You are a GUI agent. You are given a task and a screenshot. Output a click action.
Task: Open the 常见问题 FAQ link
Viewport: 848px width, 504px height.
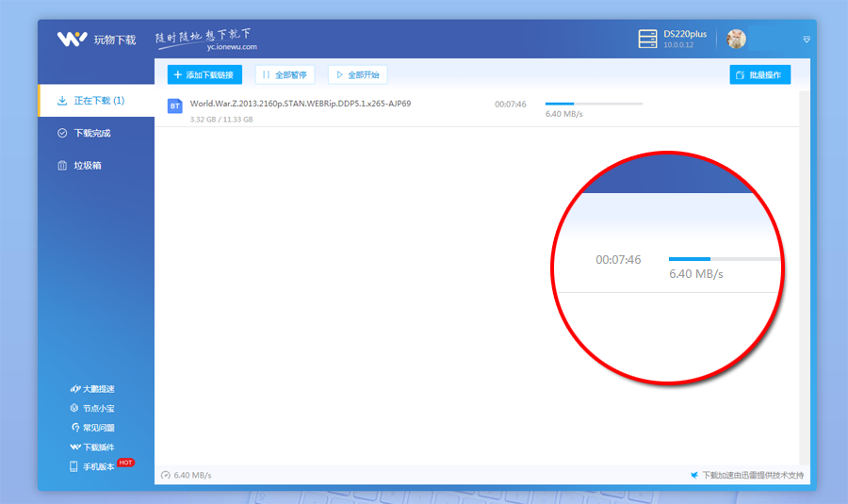coord(92,428)
